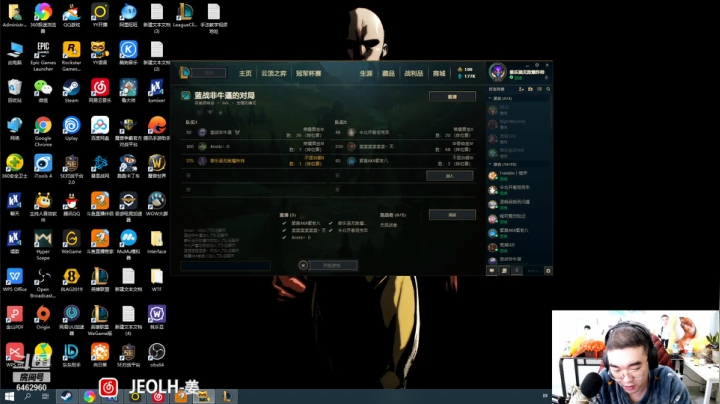The width and height of the screenshot is (720, 404).
Task: Open the Clash tab in League client
Action: (x=309, y=73)
